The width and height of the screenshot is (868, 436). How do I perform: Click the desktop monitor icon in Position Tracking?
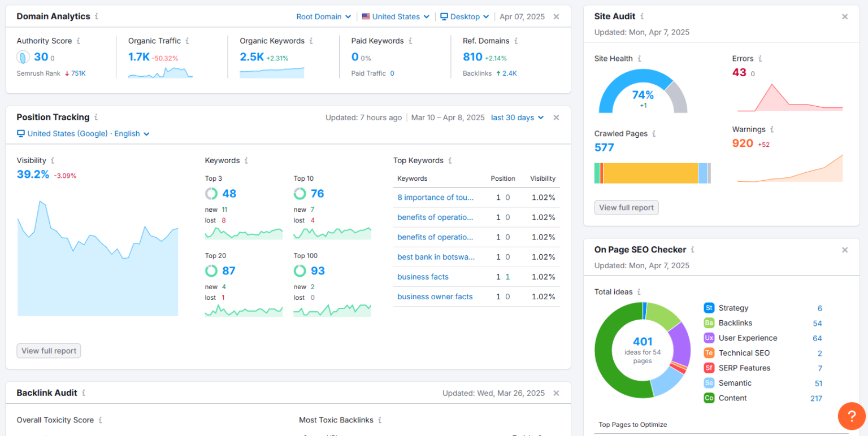click(x=21, y=133)
